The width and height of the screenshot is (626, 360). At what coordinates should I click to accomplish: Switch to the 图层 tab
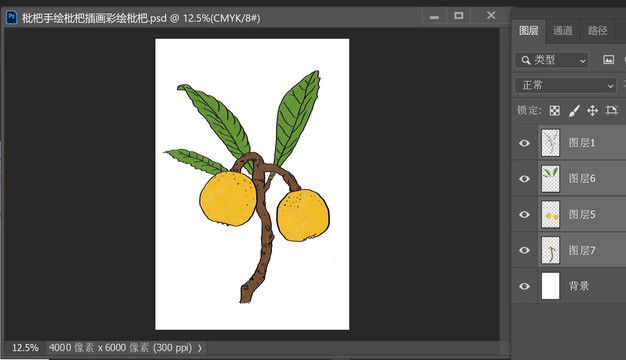529,30
